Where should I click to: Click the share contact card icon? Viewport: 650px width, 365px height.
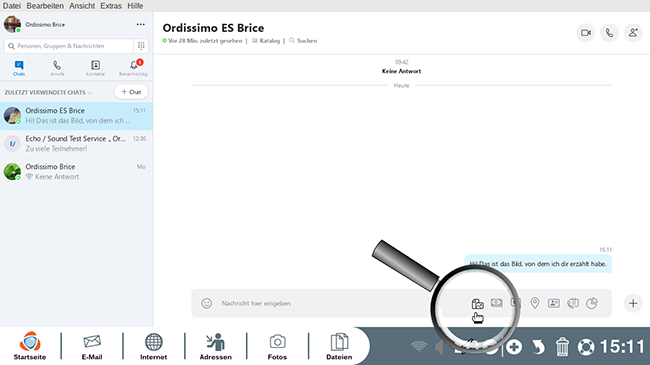554,303
